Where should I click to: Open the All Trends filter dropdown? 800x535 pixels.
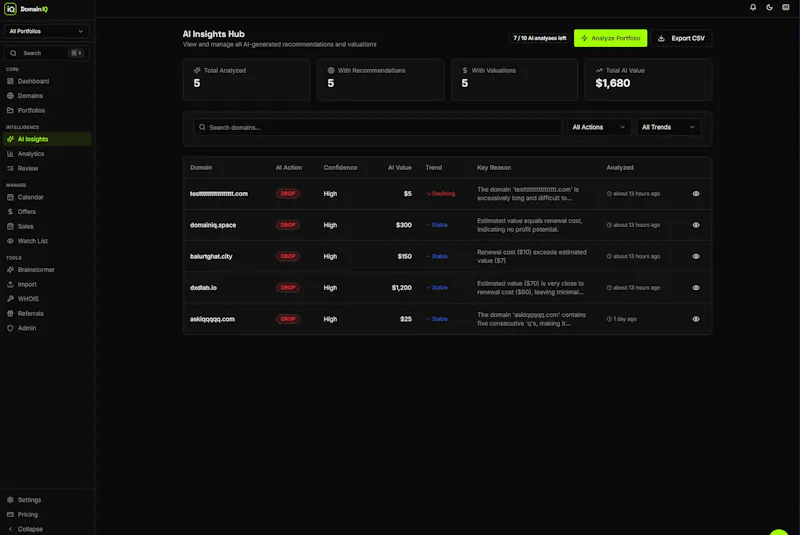(668, 127)
